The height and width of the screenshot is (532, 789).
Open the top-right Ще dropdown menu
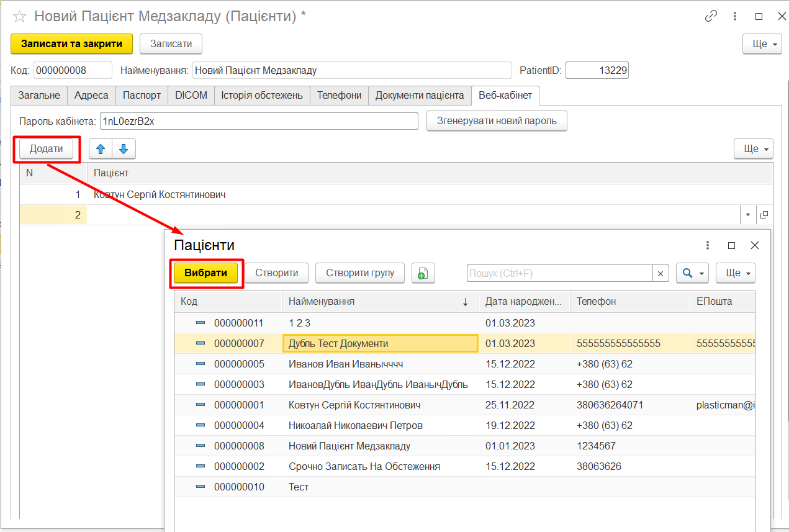(x=762, y=44)
